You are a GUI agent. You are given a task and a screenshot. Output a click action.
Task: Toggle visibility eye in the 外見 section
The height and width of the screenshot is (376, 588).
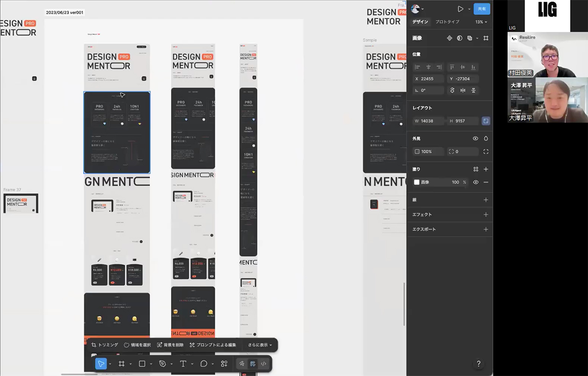pyautogui.click(x=475, y=139)
